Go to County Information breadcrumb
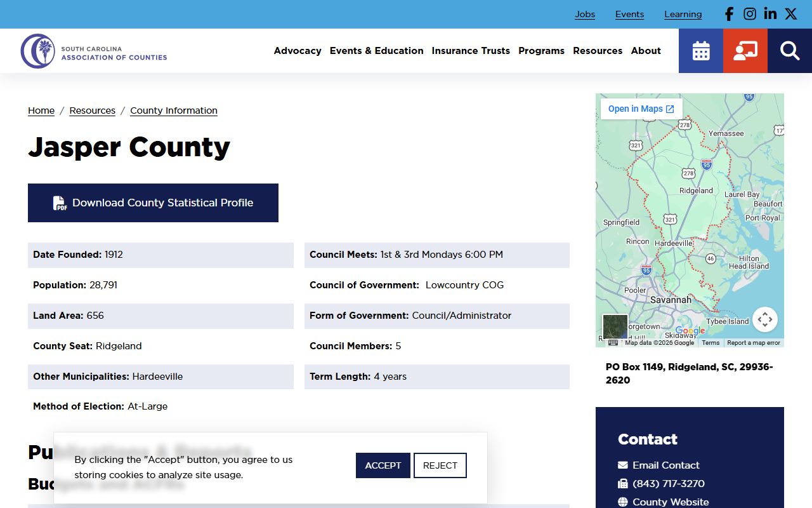The image size is (812, 508). pos(174,110)
